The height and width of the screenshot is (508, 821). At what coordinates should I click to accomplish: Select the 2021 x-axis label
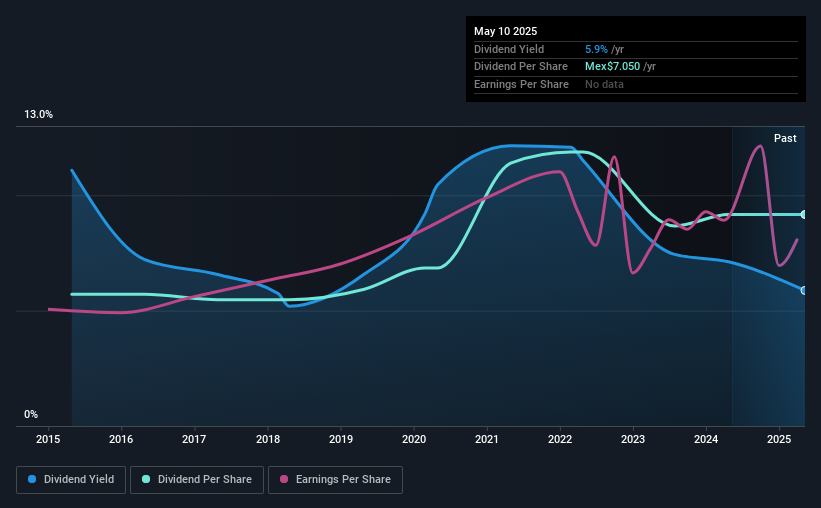487,439
